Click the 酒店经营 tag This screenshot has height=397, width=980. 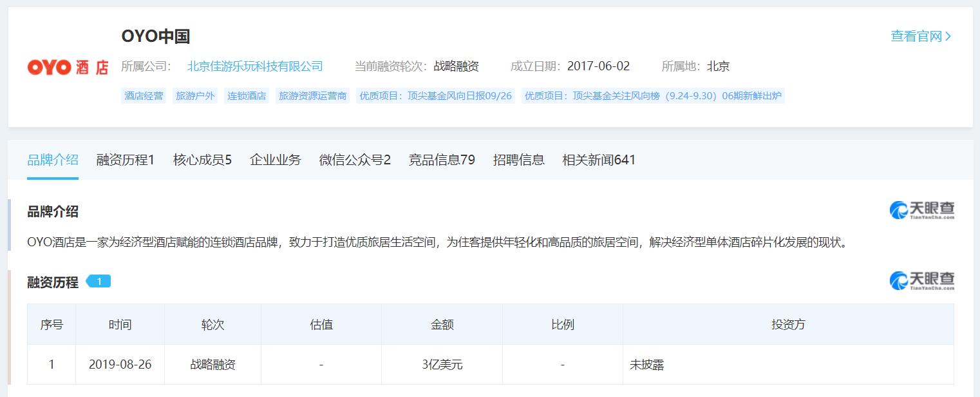tap(143, 95)
